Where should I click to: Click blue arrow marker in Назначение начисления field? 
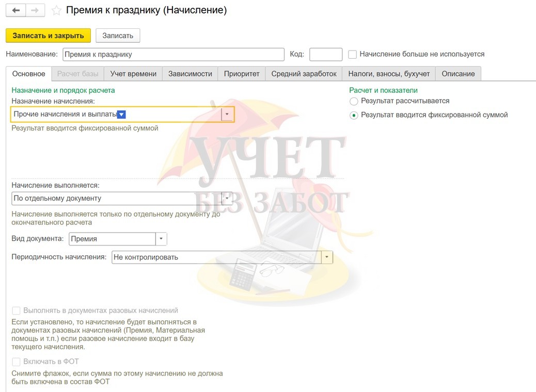(x=121, y=115)
